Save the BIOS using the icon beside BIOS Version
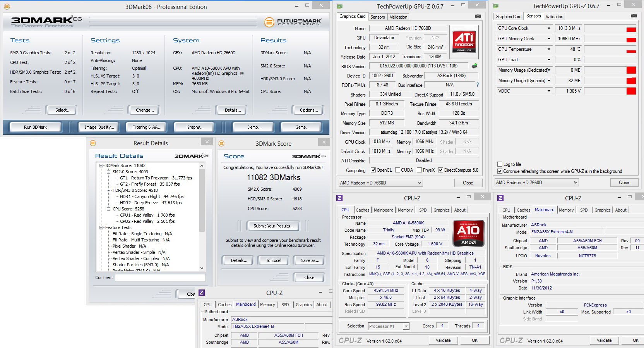Screen dimensions: 644x348 [474, 66]
